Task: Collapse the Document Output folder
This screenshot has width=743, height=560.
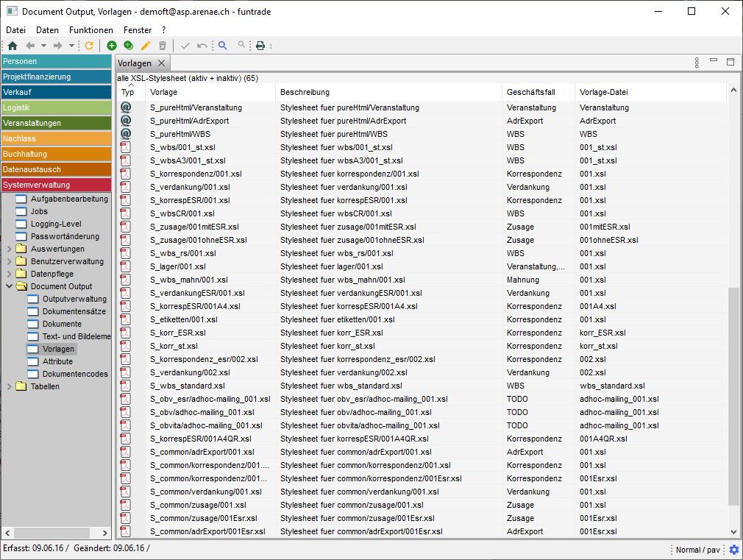Action: 10,286
